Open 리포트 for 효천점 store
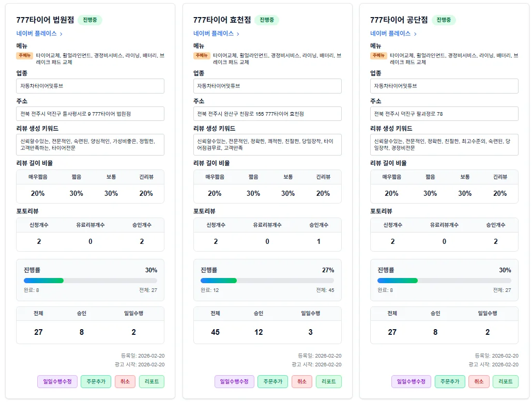This screenshot has width=532, height=402. pos(328,381)
